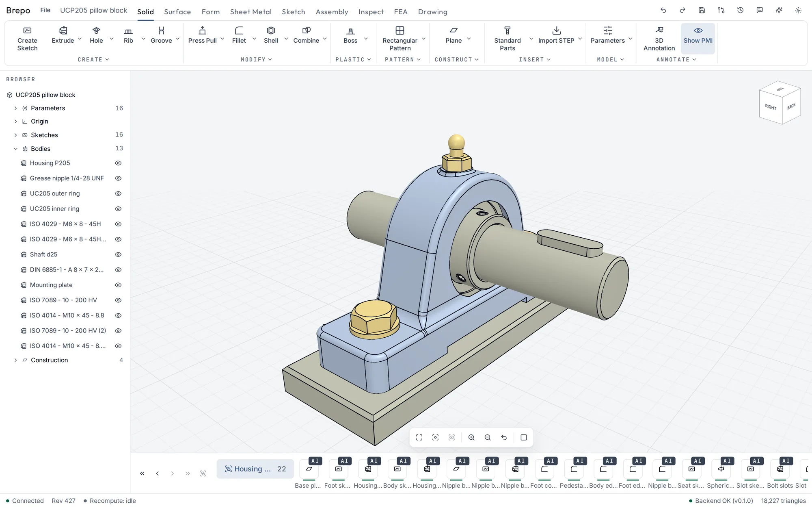Toggle visibility of ISO 4014 - M10 × 45 - 8.8
812x508 pixels.
[118, 315]
